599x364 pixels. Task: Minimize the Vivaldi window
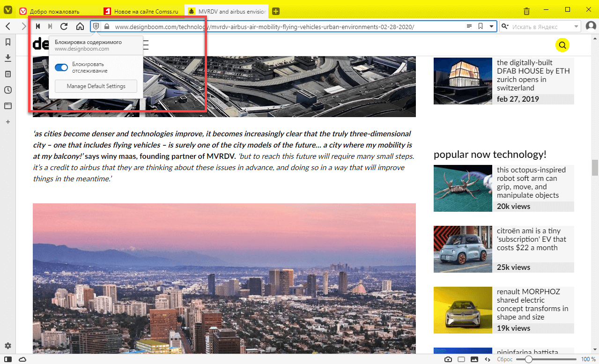[546, 10]
